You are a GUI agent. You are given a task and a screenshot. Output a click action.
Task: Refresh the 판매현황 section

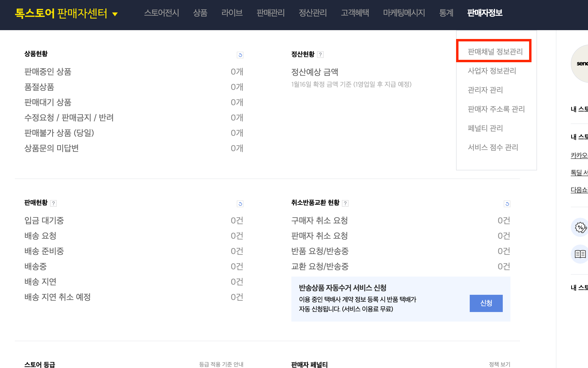point(240,204)
